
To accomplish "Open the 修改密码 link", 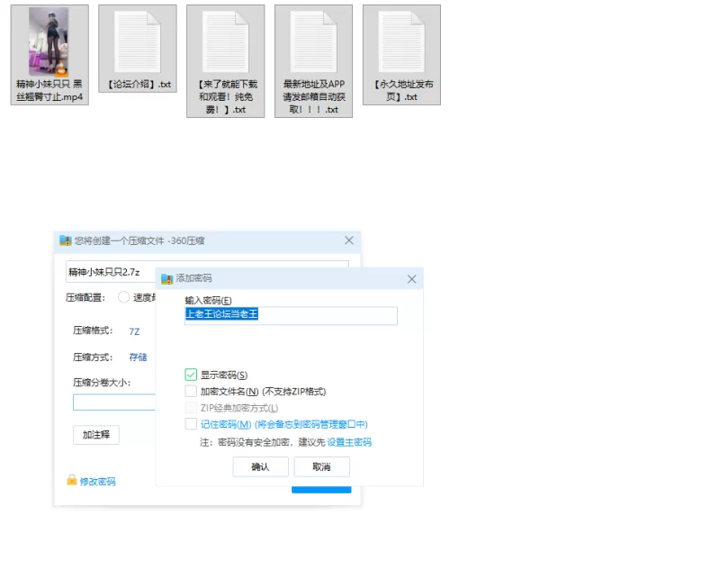I will (x=97, y=482).
